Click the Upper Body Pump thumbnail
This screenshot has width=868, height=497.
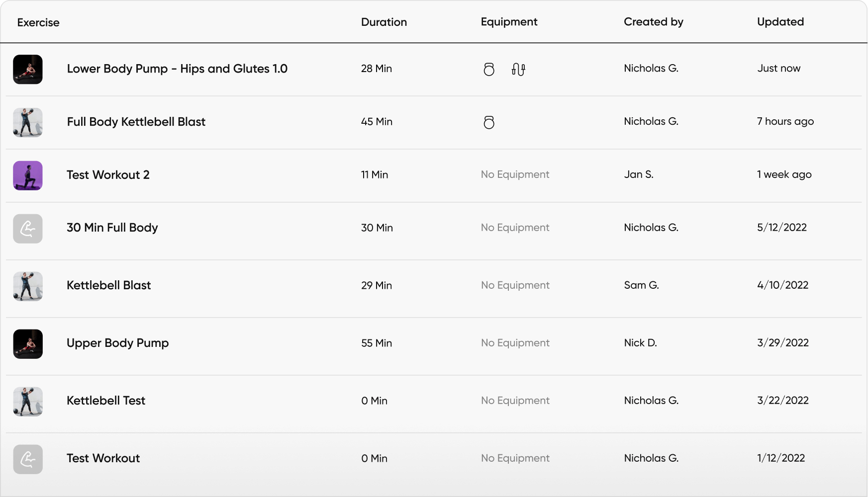pos(28,344)
